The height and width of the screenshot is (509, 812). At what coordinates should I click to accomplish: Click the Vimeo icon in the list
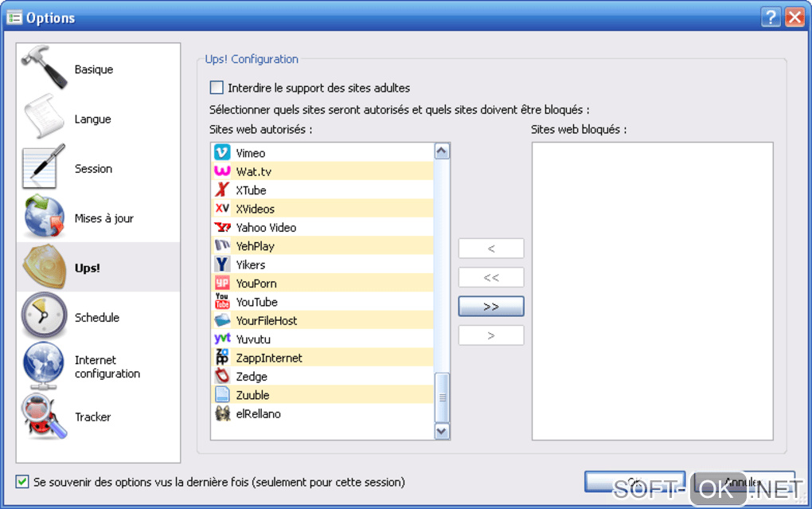click(222, 153)
